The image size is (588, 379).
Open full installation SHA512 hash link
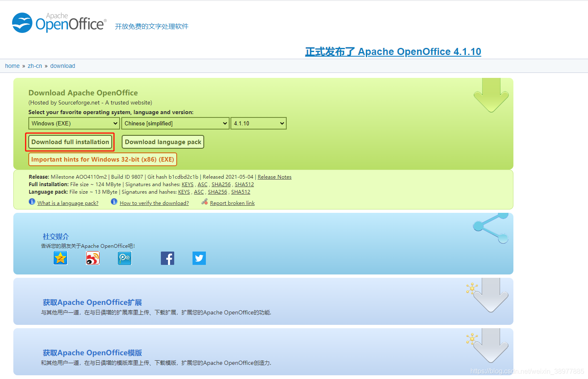coord(244,185)
